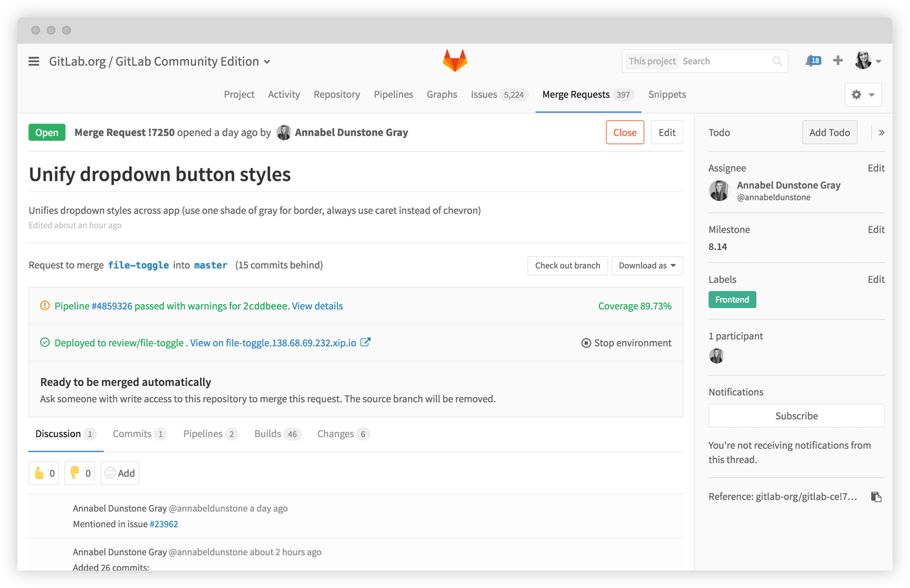Click the thumbs up emoji button
This screenshot has height=588, width=910.
pyautogui.click(x=44, y=473)
